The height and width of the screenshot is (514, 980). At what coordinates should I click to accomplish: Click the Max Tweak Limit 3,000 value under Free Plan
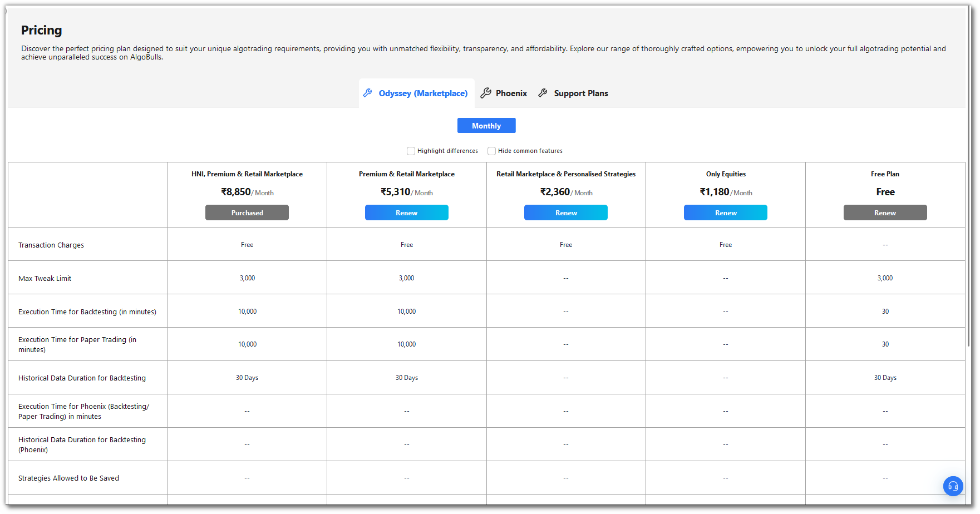(885, 278)
